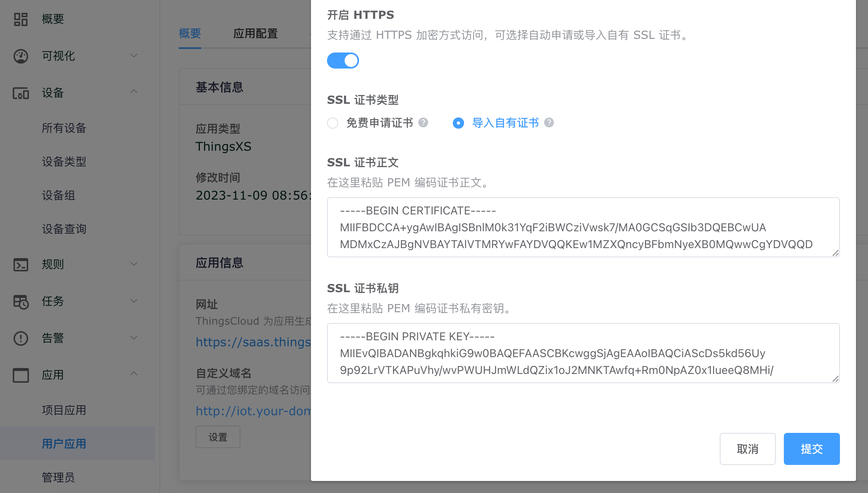
Task: Click the 概要 dashboard icon in sidebar
Action: 21,19
